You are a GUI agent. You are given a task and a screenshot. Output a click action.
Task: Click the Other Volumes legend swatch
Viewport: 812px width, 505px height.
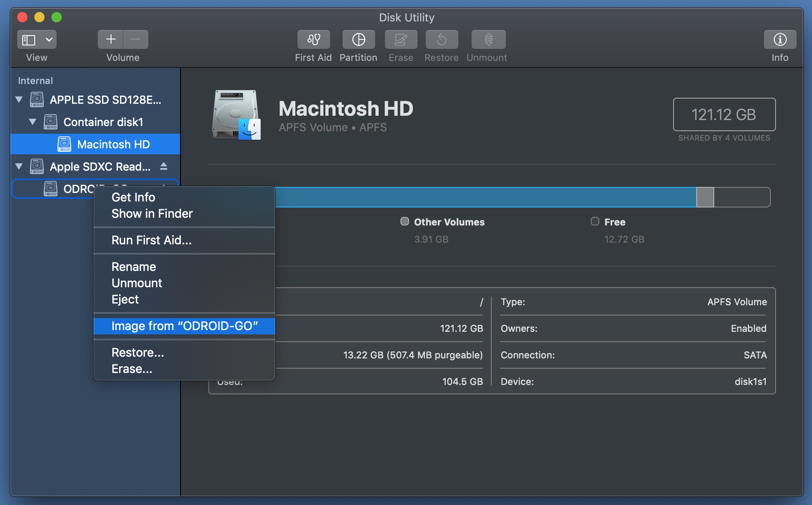(x=404, y=221)
